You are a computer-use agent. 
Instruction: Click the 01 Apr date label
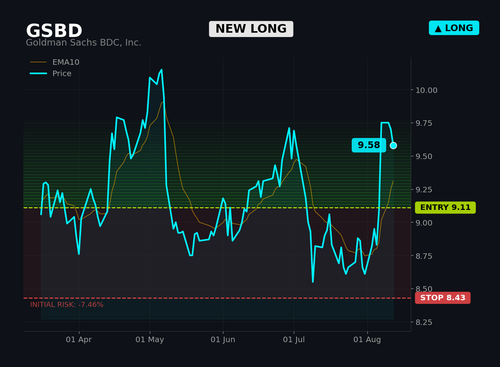[79, 340]
